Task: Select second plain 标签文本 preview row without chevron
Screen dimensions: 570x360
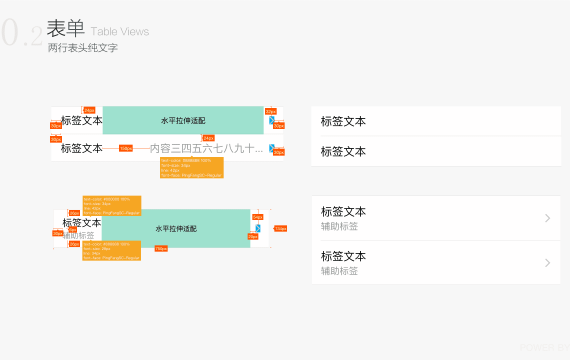Action: tap(436, 151)
